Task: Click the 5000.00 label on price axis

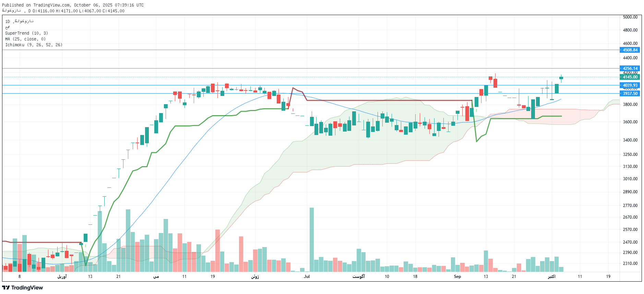Action: pos(630,17)
